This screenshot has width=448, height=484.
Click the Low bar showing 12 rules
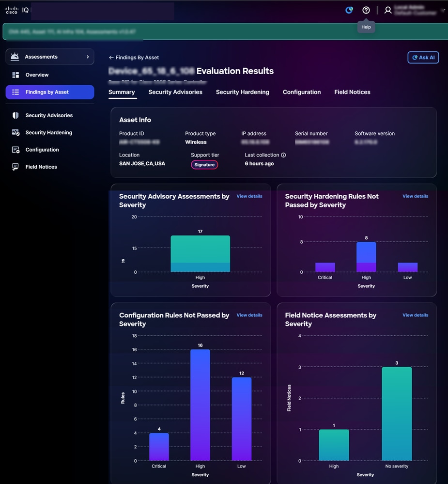pyautogui.click(x=242, y=419)
